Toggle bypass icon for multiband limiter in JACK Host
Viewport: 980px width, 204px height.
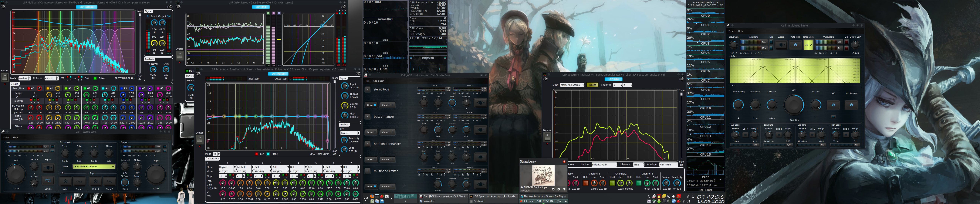click(480, 184)
